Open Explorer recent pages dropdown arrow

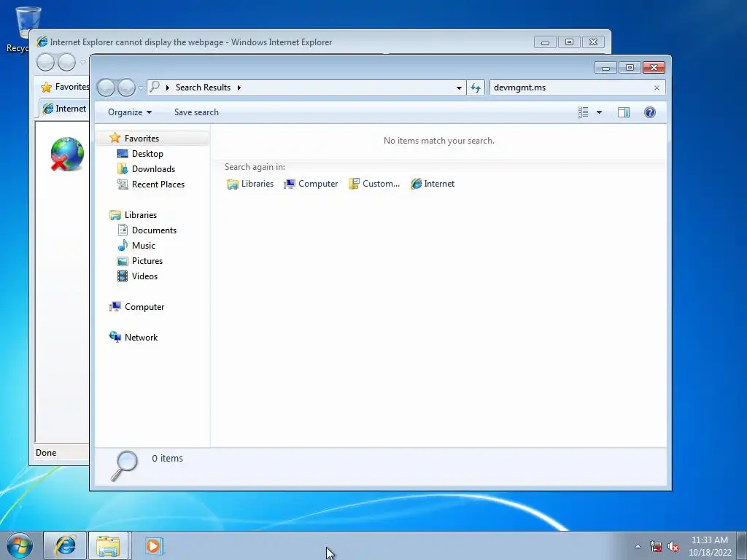pos(141,88)
